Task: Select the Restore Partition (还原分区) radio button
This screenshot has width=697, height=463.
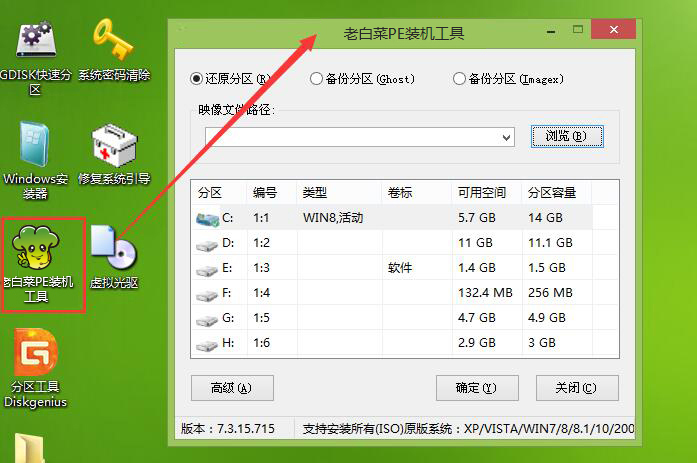Action: [x=196, y=79]
